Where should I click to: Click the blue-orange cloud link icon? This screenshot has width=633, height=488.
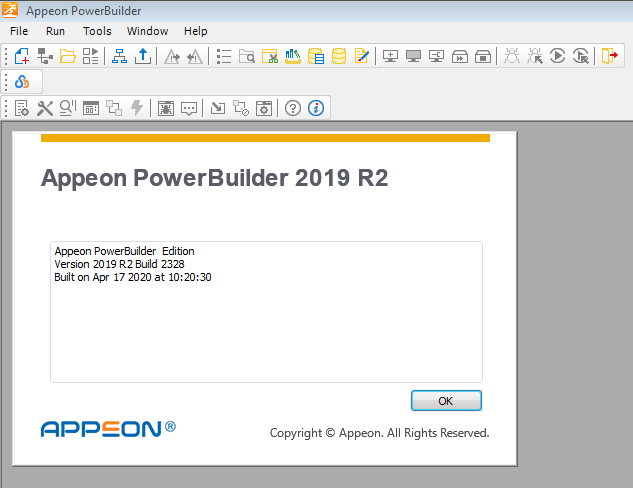coord(22,82)
